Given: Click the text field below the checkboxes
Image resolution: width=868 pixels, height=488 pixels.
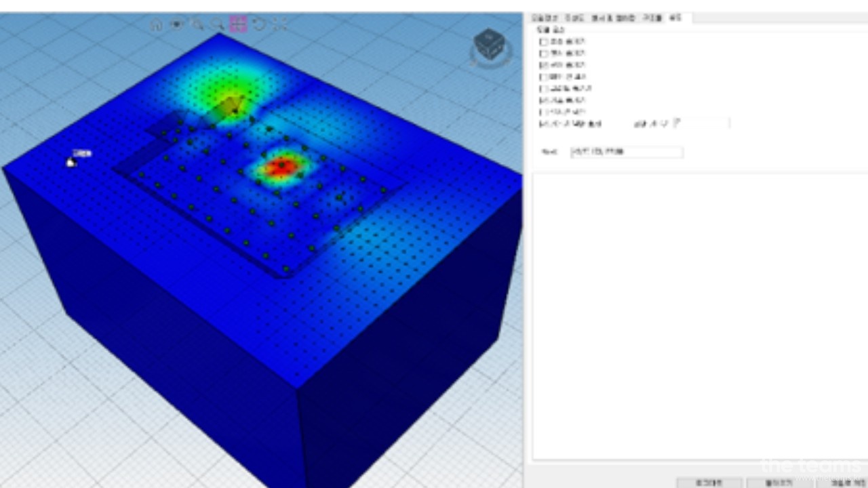Looking at the screenshot, I should coord(626,152).
